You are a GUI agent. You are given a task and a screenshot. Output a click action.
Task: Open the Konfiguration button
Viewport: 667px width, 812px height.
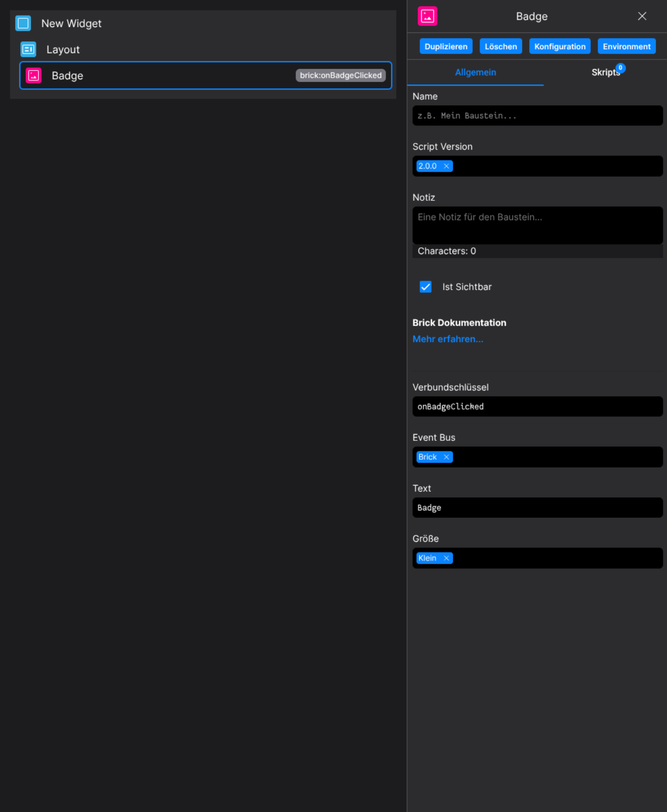(x=559, y=46)
